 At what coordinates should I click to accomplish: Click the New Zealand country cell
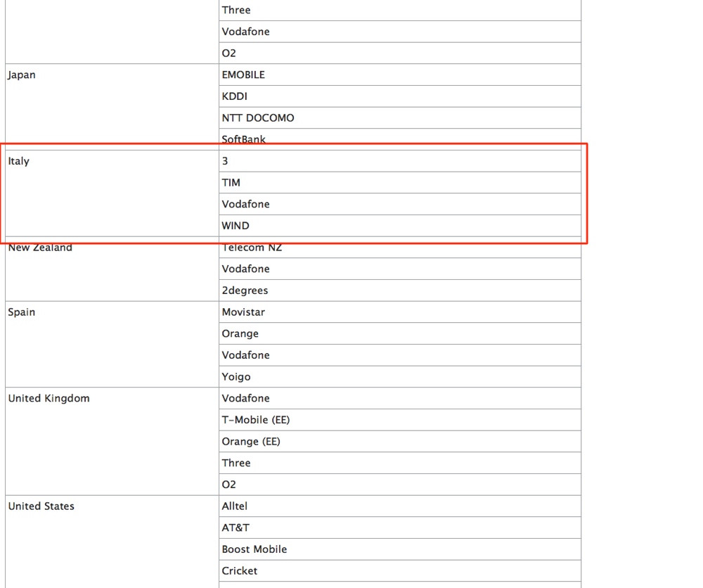point(40,248)
